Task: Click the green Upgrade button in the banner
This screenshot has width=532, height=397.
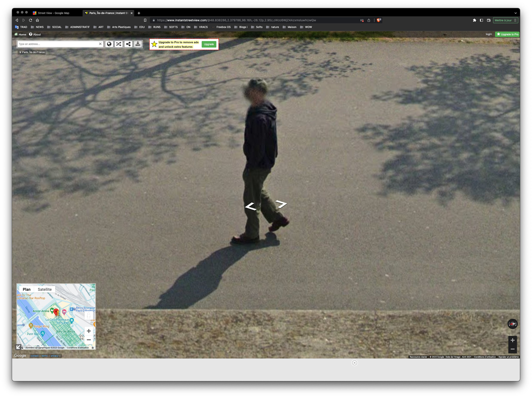Action: pos(209,44)
